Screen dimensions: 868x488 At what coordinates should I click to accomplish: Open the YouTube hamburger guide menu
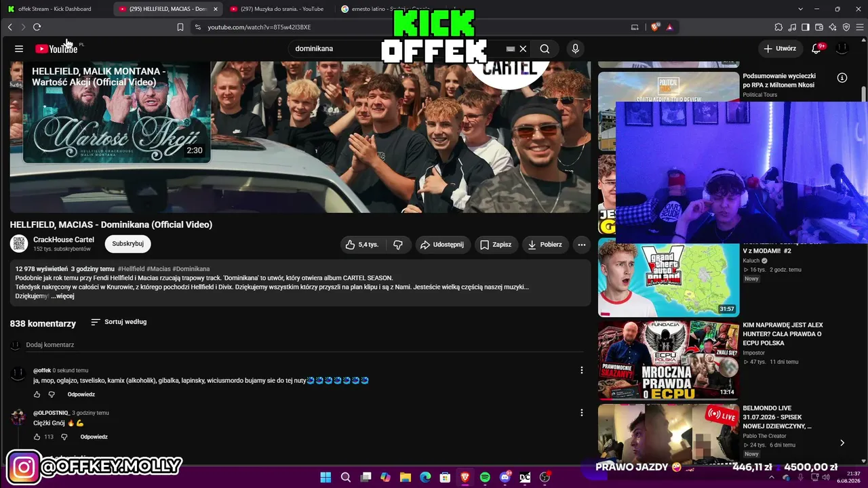pos(19,49)
